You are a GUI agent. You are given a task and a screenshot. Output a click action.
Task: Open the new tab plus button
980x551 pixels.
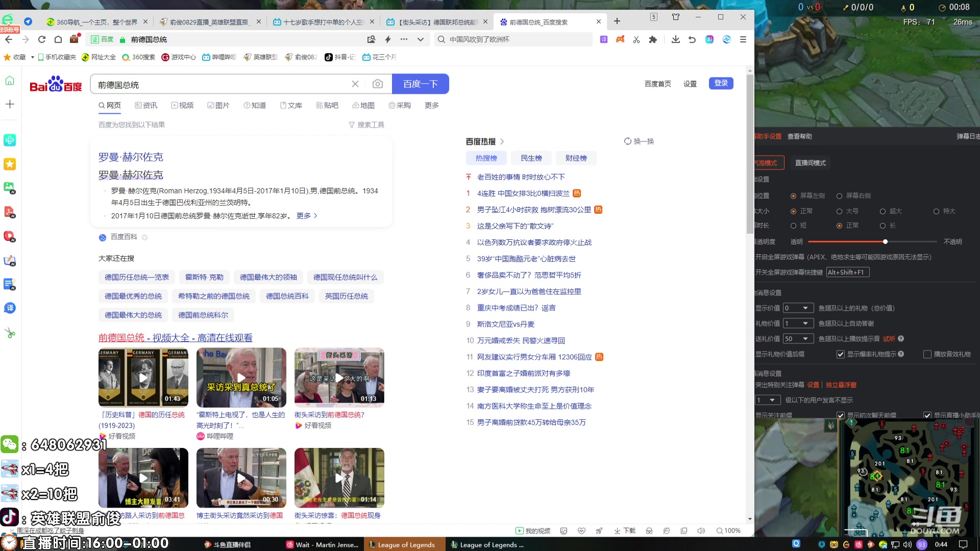pyautogui.click(x=617, y=21)
